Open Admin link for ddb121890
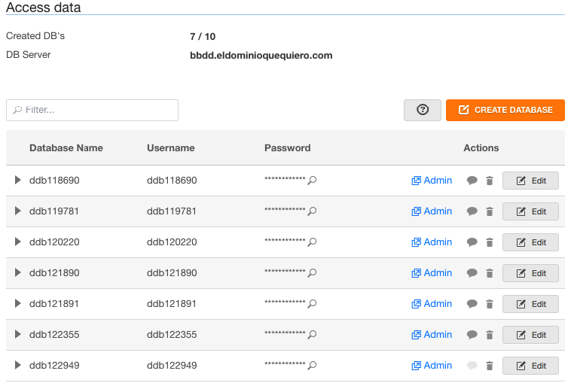Viewport: 571px width, 392px height. [x=432, y=273]
